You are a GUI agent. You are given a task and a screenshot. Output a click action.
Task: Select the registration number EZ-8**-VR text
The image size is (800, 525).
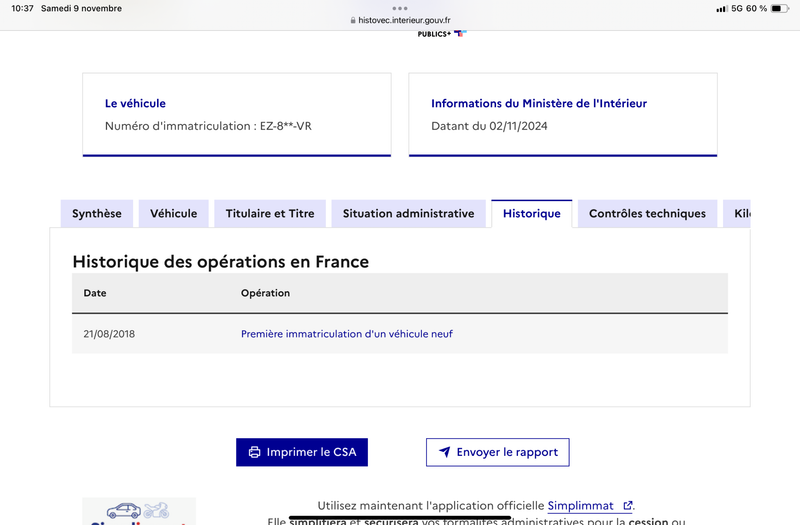(286, 126)
